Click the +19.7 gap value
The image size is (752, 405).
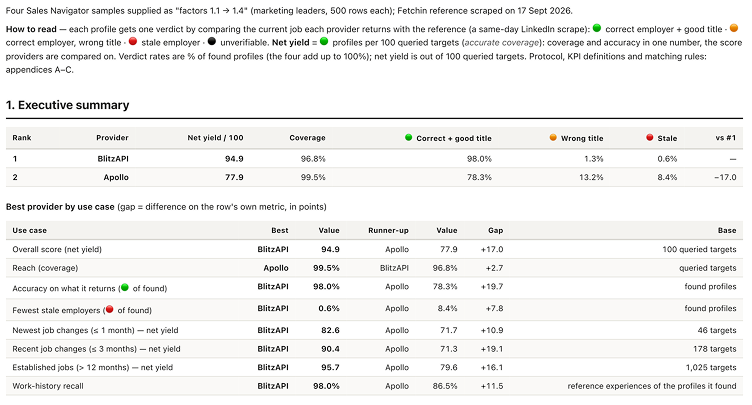pyautogui.click(x=492, y=286)
